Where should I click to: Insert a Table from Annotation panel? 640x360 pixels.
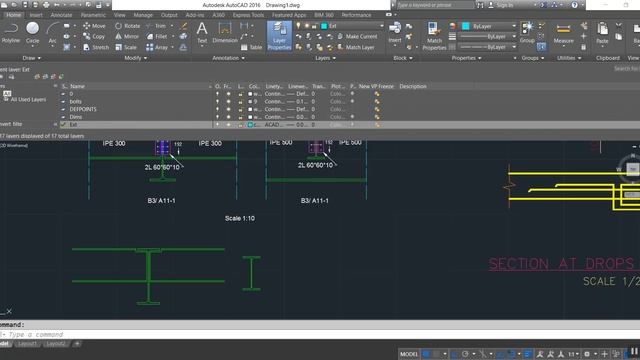251,47
